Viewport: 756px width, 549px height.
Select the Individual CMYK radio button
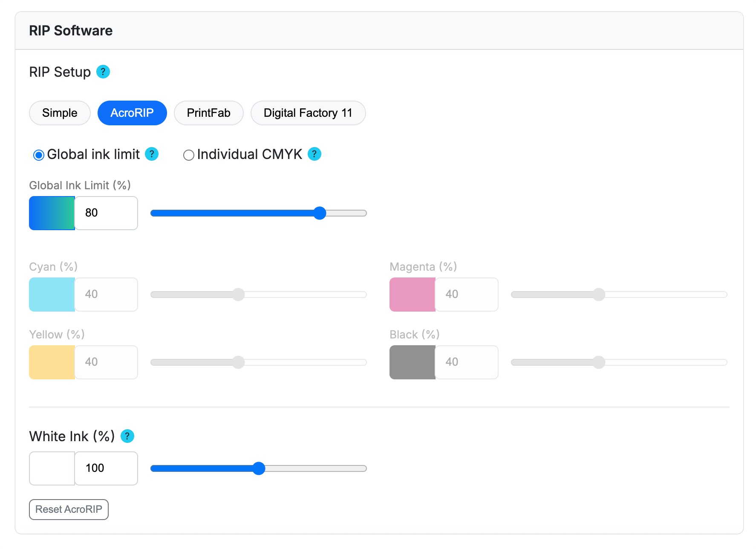coord(189,155)
